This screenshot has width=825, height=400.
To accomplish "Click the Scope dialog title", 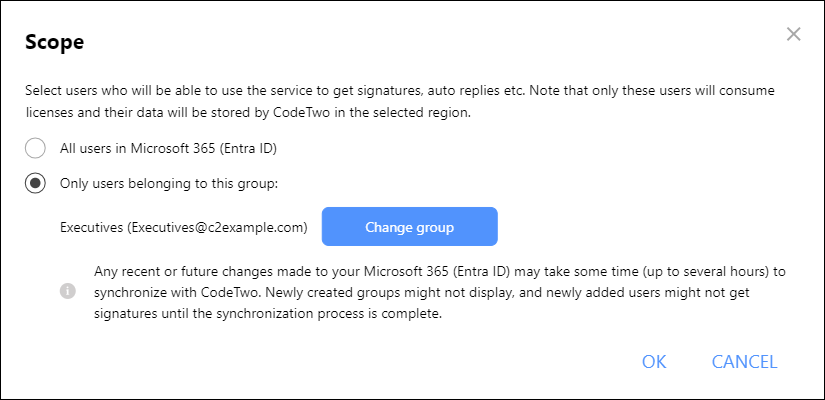I will (x=55, y=42).
